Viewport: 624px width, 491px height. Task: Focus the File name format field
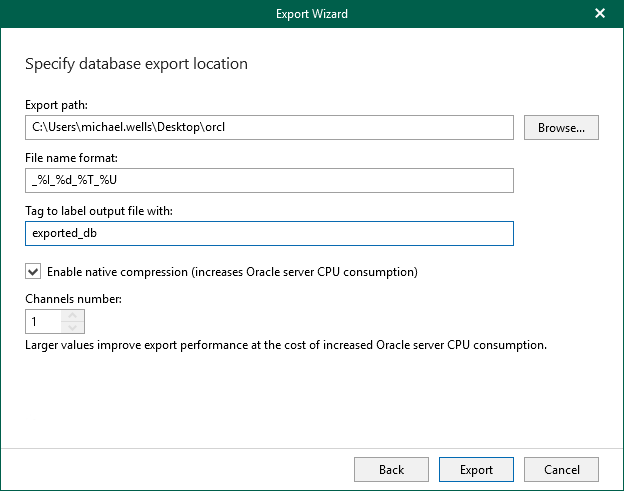pos(269,180)
